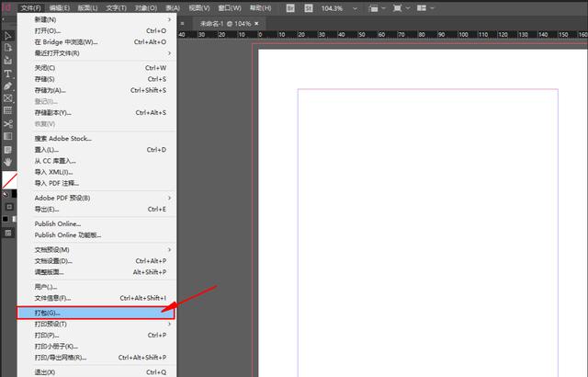Viewport: 588px width, 377px height.
Task: Open Adobe Bridge via Br icon
Action: tap(290, 8)
